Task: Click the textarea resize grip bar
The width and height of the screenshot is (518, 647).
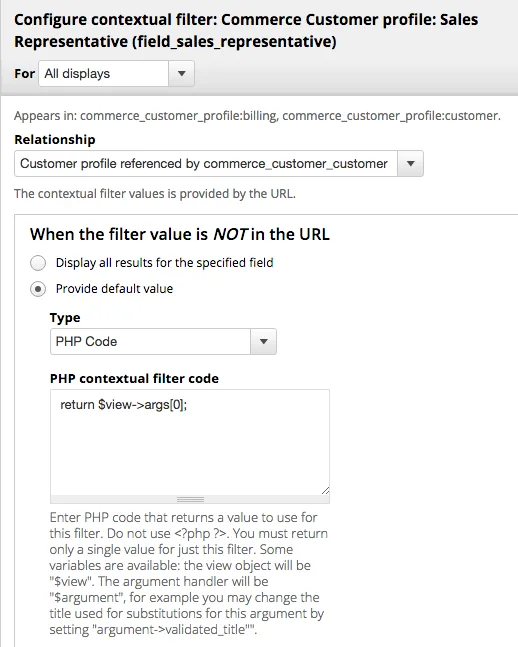Action: (x=190, y=499)
